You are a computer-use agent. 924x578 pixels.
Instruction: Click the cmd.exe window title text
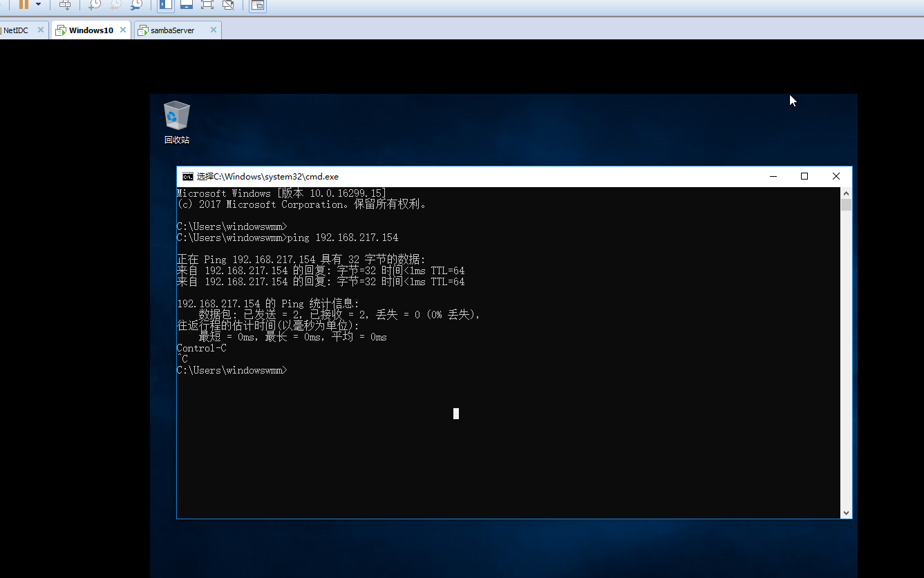click(267, 177)
